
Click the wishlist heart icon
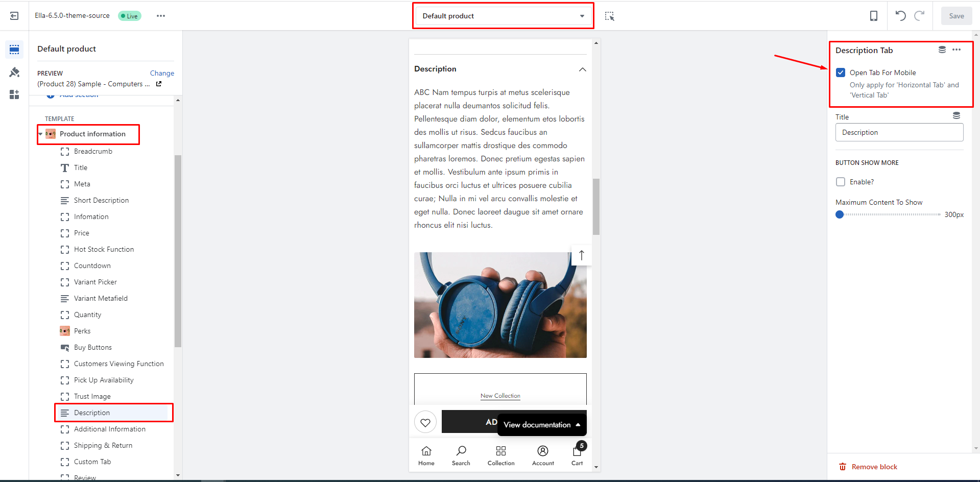[425, 422]
